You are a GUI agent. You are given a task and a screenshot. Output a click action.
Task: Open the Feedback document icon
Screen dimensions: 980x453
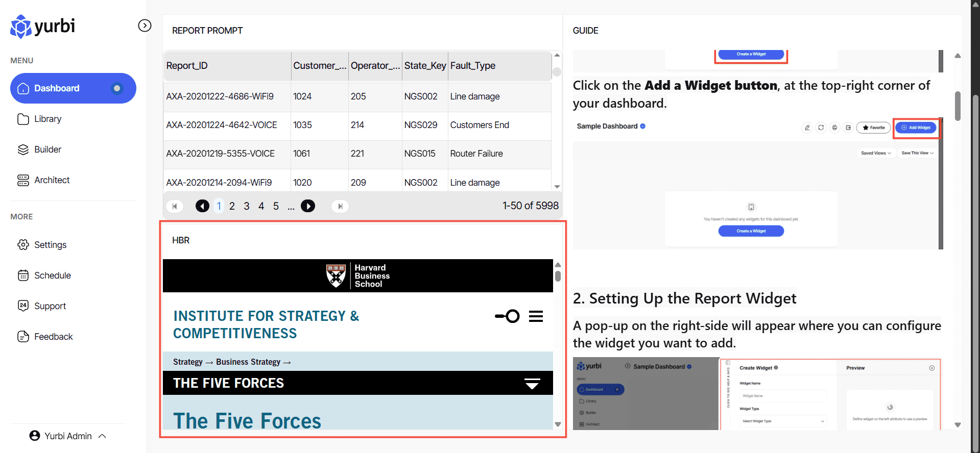pyautogui.click(x=23, y=337)
